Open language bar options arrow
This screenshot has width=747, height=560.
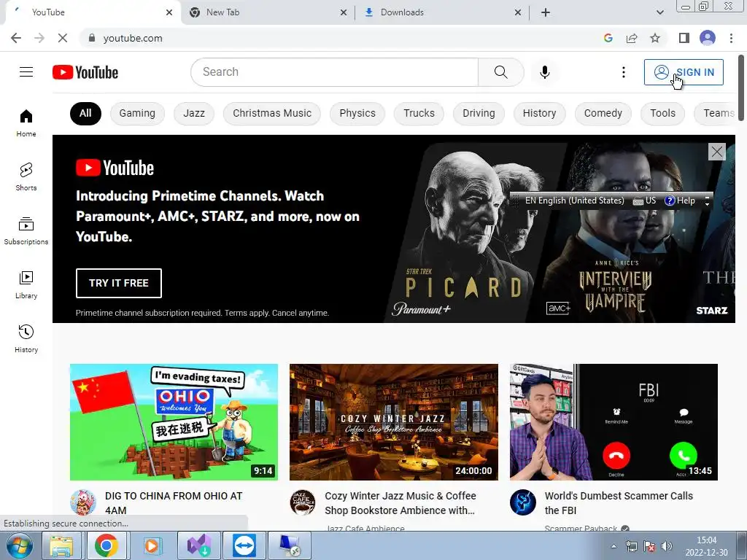(707, 204)
